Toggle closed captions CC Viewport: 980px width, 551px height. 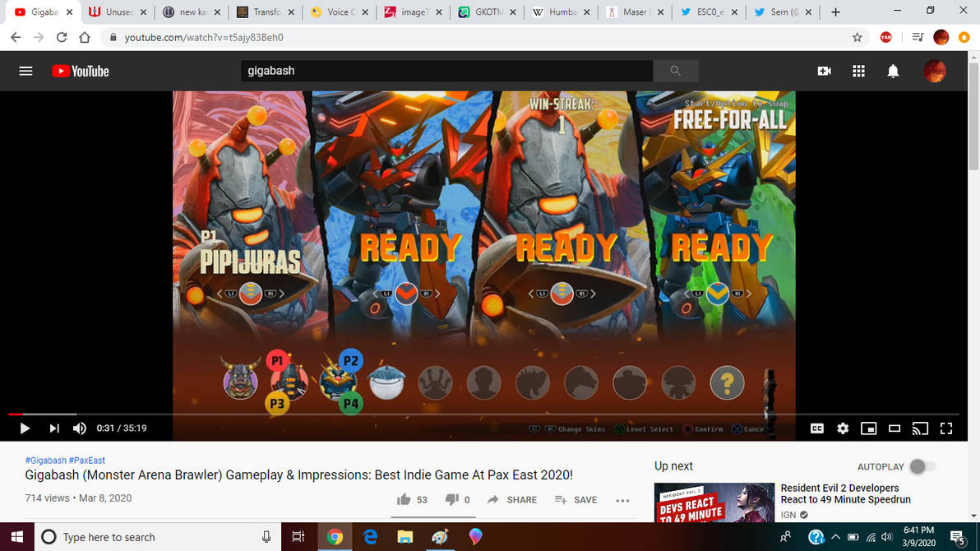(817, 428)
